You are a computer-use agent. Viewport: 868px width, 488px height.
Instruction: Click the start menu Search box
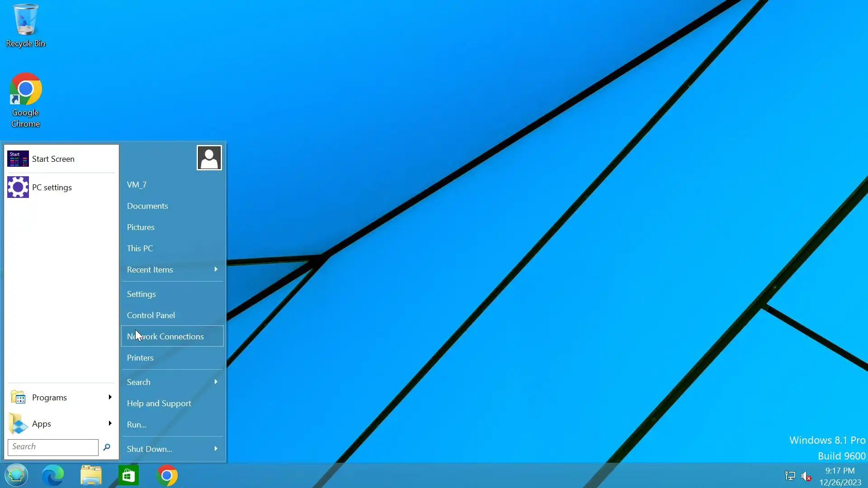coord(53,447)
